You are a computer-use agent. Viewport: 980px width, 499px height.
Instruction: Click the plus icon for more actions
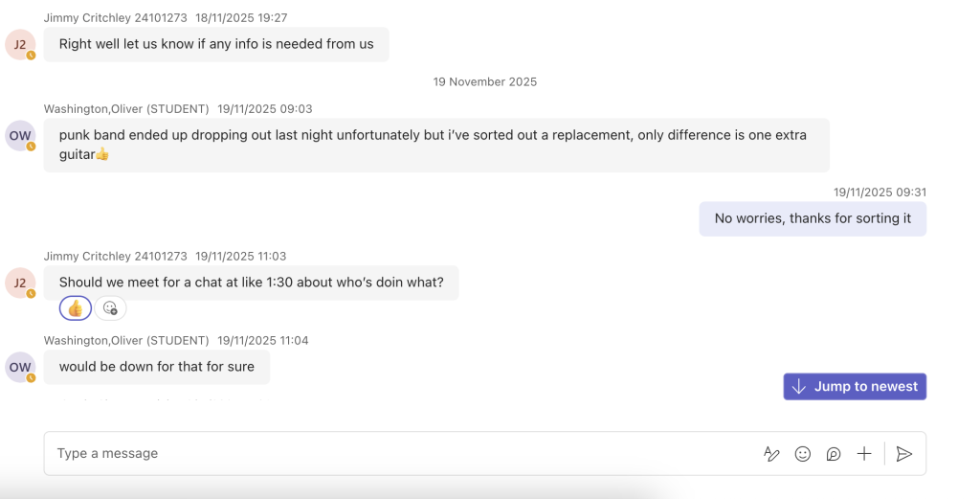[x=864, y=454]
